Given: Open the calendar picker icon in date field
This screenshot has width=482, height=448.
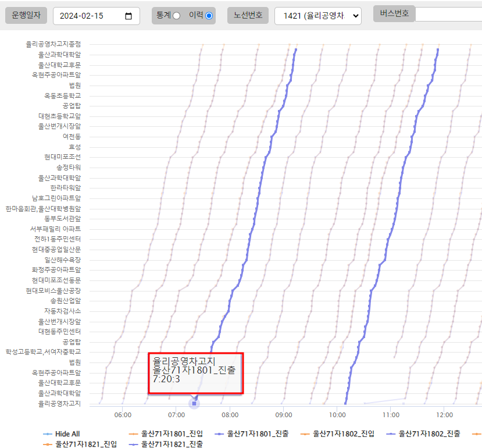Looking at the screenshot, I should tap(128, 16).
